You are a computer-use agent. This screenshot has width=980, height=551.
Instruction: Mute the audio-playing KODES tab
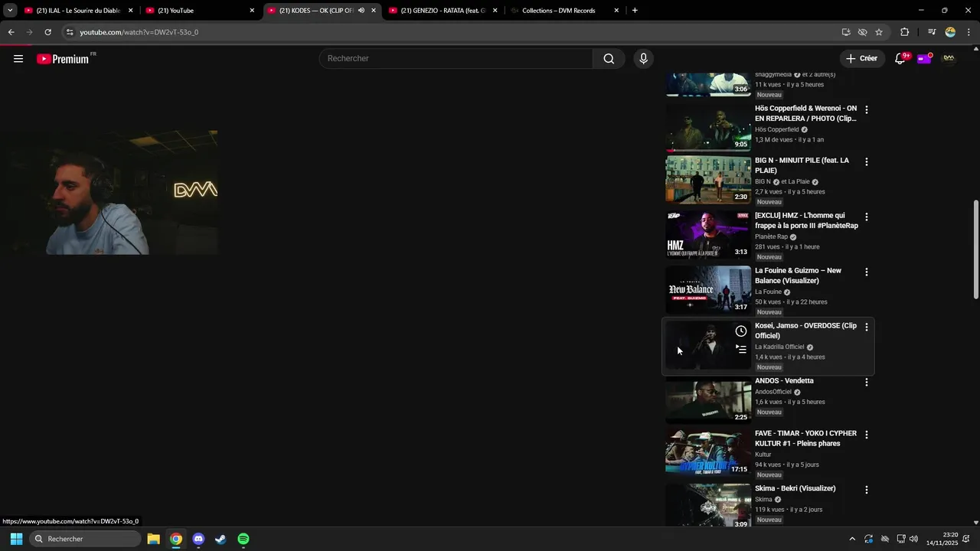click(x=361, y=11)
